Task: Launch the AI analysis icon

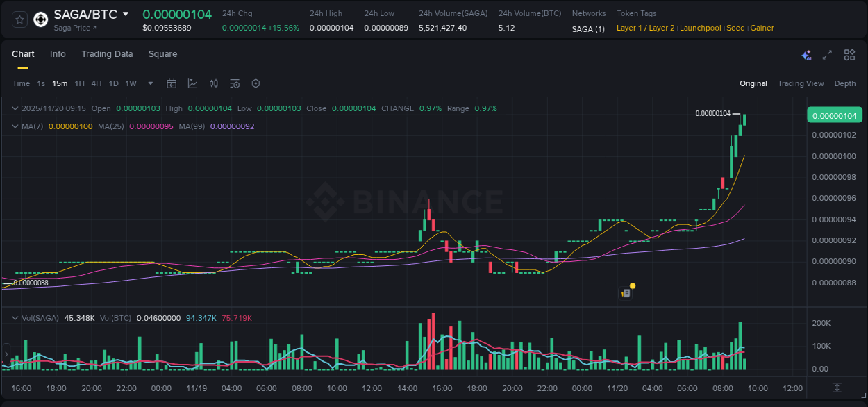Action: point(806,54)
